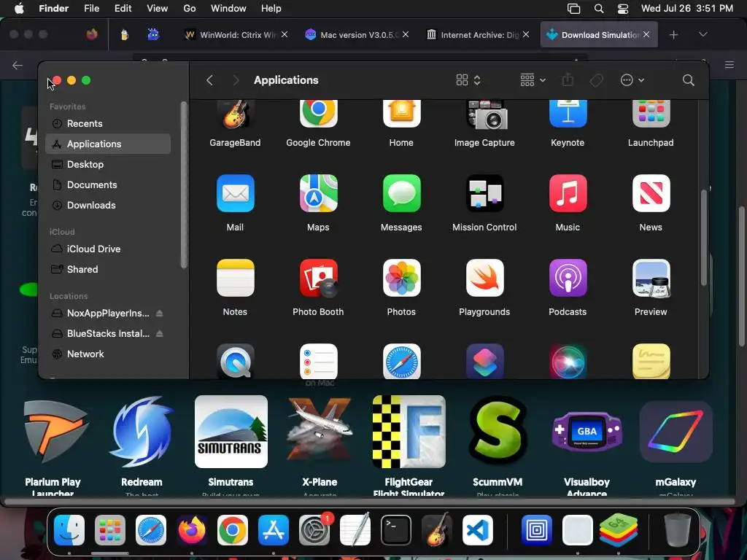747x560 pixels.
Task: Eject the NoxAppPlayerIns volume
Action: pyautogui.click(x=160, y=313)
